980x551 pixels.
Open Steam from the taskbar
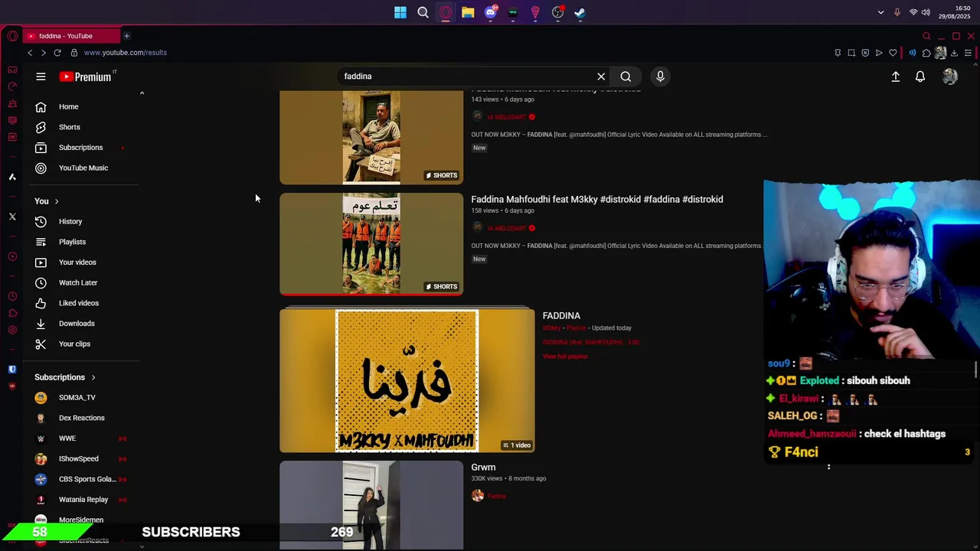(580, 12)
